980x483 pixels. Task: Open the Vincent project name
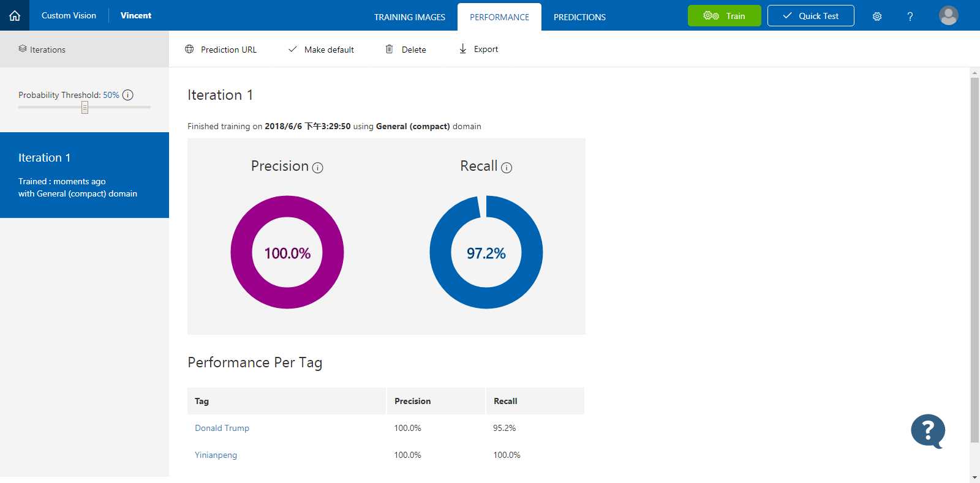click(x=136, y=15)
